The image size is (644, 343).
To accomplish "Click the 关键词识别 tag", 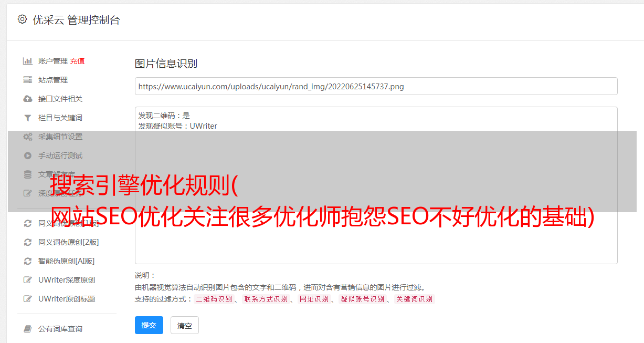I will click(x=415, y=299).
